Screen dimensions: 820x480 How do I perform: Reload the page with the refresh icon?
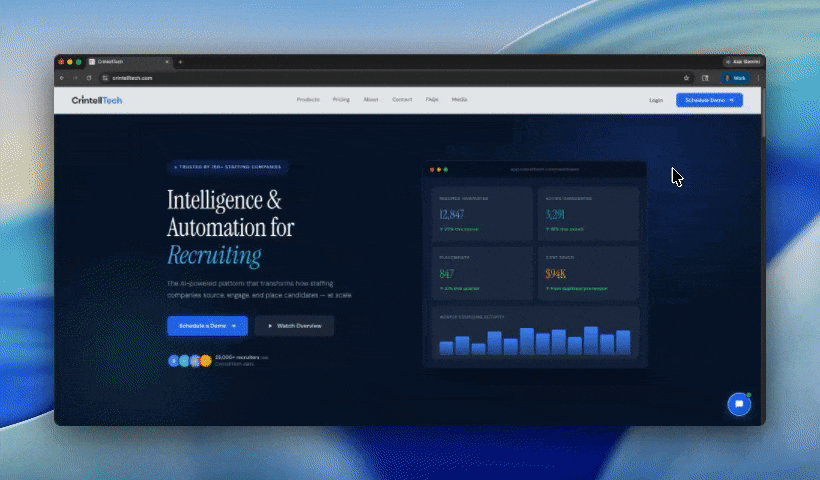point(89,78)
